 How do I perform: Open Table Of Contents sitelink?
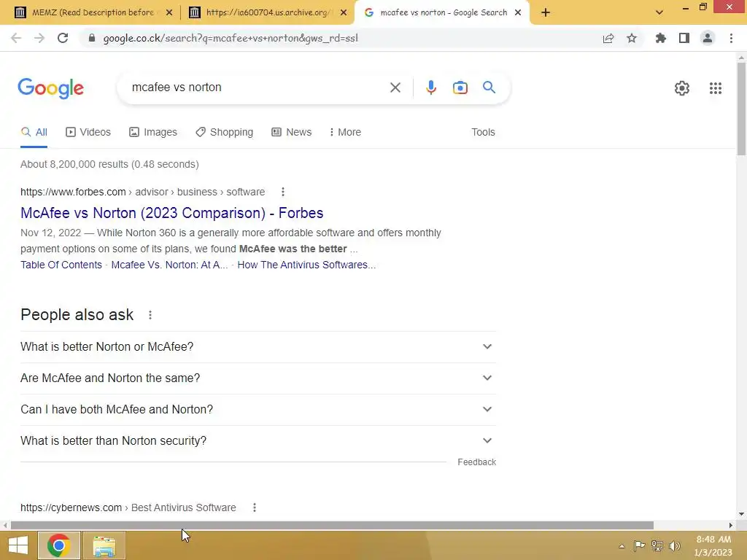click(61, 265)
